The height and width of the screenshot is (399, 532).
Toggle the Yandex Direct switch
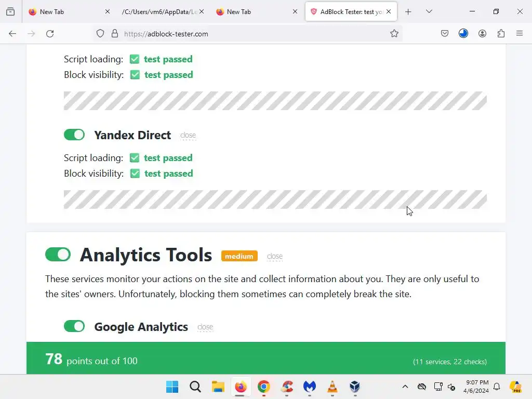pos(74,135)
